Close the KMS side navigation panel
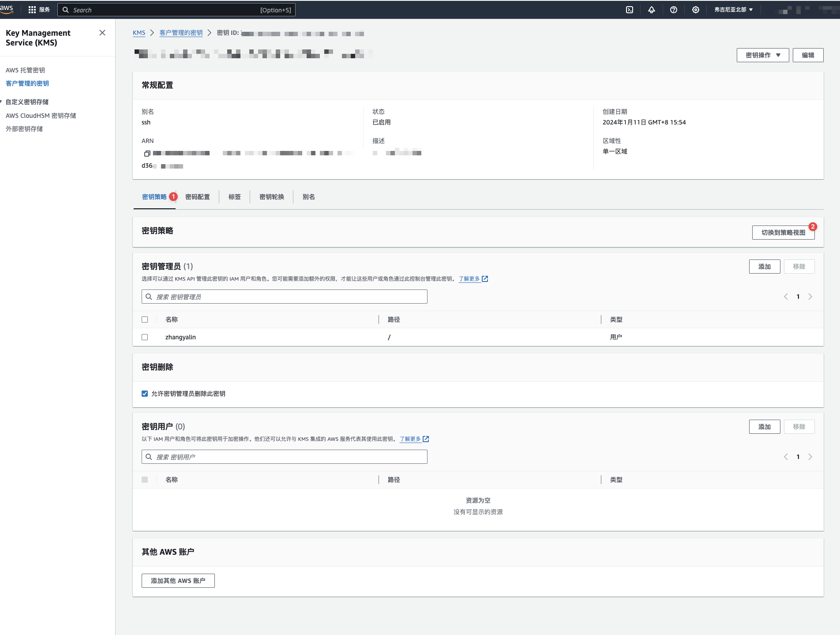Screen dimensions: 840x635 click(102, 33)
